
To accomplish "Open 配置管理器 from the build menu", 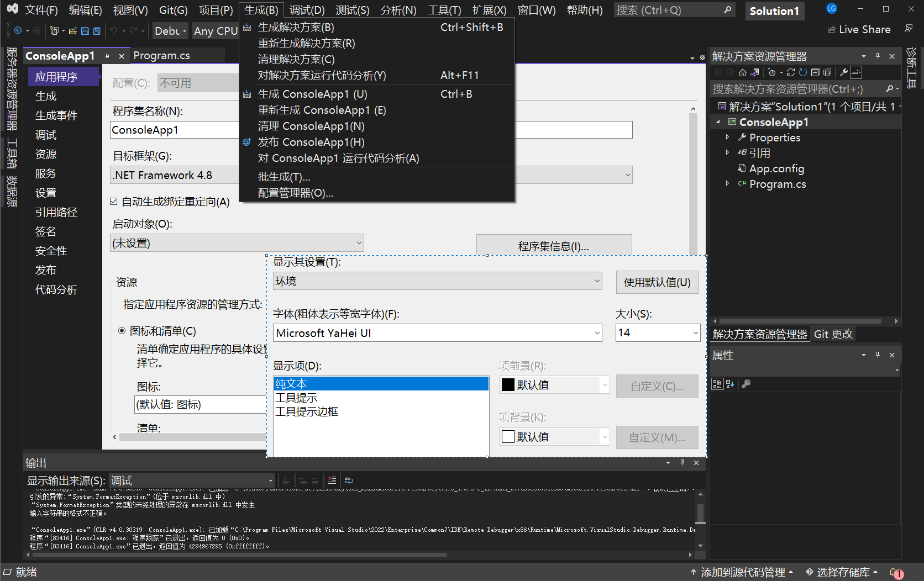I will (377, 193).
